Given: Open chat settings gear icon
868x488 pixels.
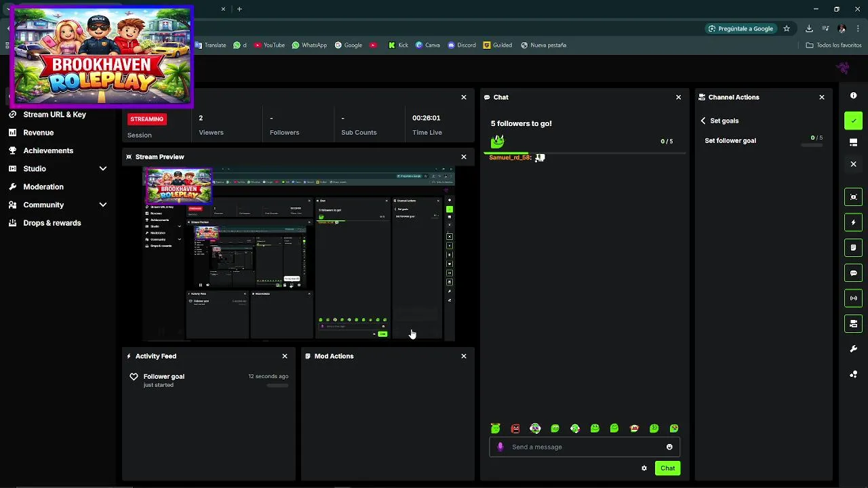Looking at the screenshot, I should 644,468.
